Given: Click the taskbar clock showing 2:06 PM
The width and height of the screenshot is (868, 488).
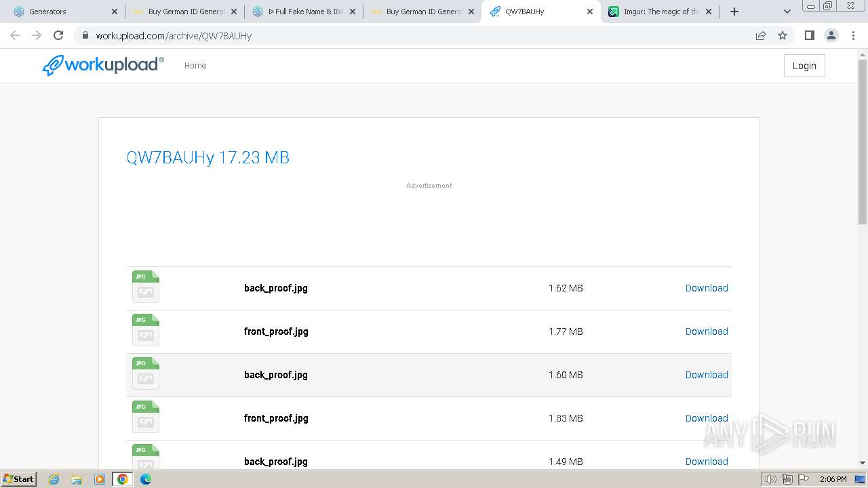Looking at the screenshot, I should 833,479.
